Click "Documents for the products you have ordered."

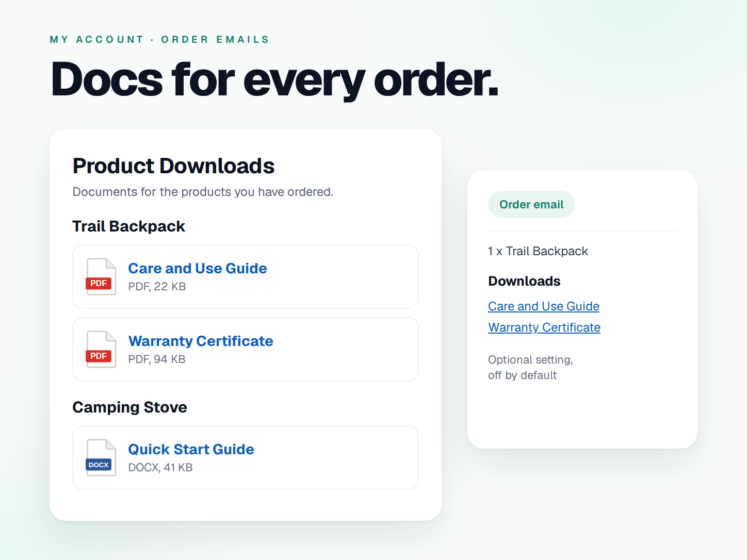pos(203,192)
